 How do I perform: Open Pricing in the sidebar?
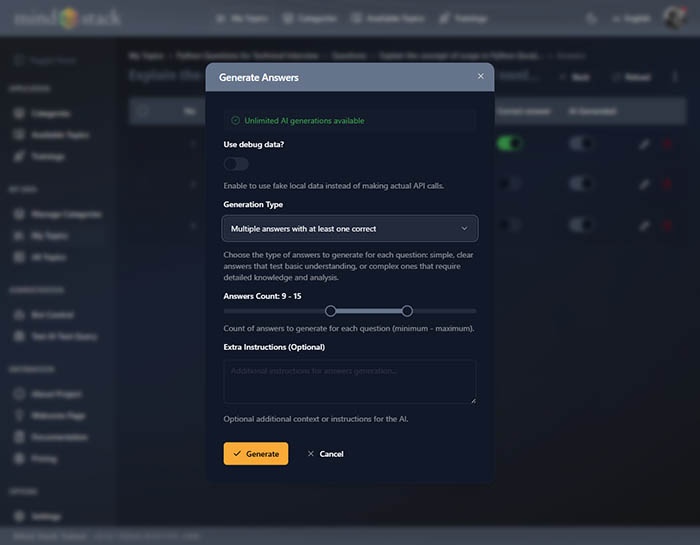click(37, 458)
